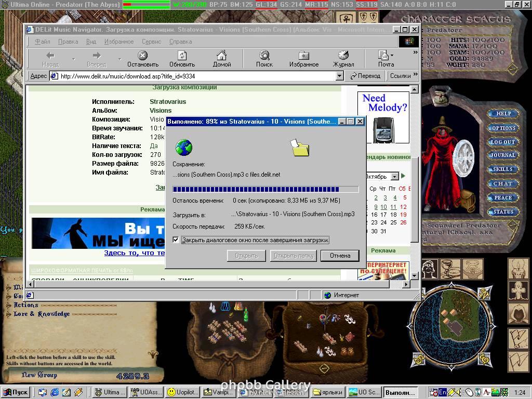Expand the Ссылки links toolbar chevron

[415, 75]
